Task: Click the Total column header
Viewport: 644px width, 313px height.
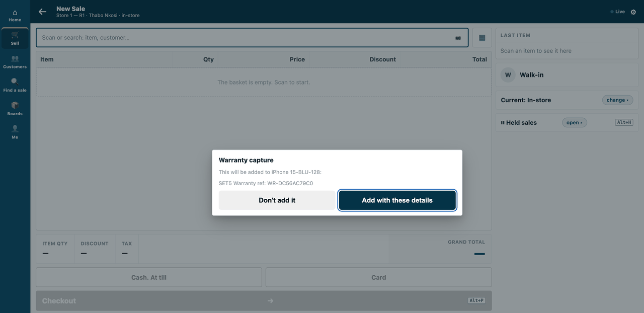Action: pyautogui.click(x=479, y=59)
